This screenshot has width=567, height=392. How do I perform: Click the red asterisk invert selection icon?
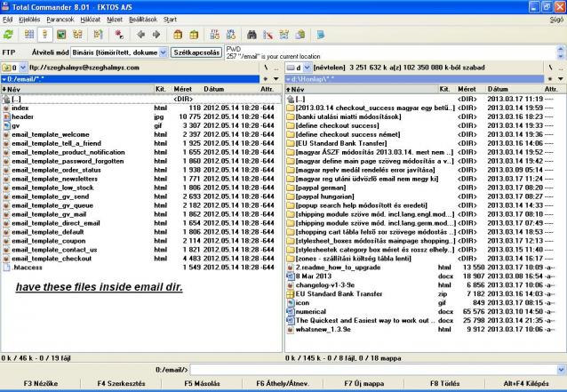[x=119, y=35]
